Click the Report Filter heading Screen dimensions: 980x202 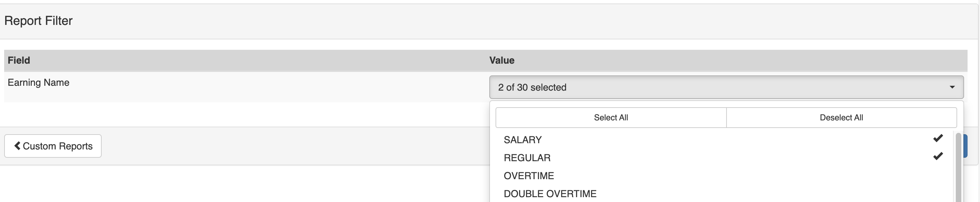click(x=38, y=20)
